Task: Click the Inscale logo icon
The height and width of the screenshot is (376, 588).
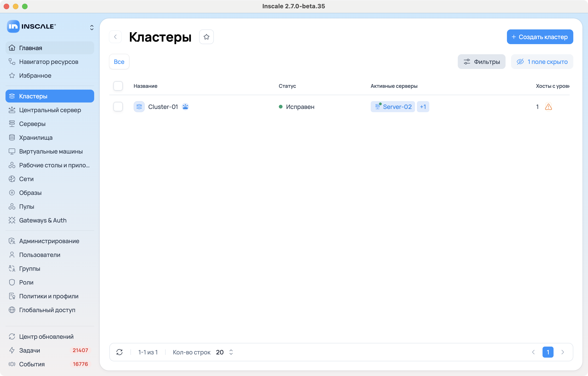Action: [13, 26]
